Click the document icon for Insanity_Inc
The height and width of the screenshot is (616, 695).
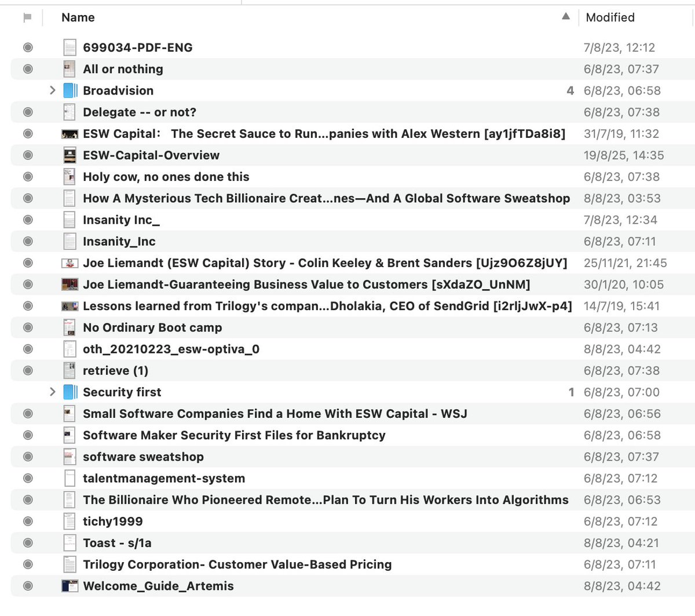click(69, 241)
